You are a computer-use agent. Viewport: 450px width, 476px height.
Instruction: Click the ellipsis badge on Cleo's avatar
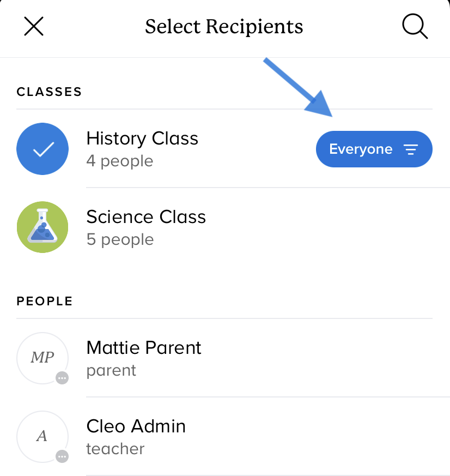[x=62, y=456]
